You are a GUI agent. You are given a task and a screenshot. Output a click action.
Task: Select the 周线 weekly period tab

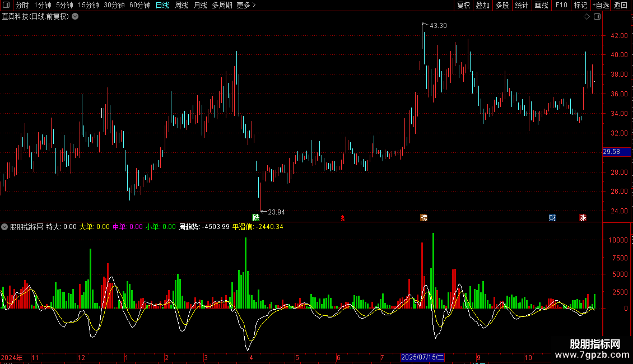181,5
